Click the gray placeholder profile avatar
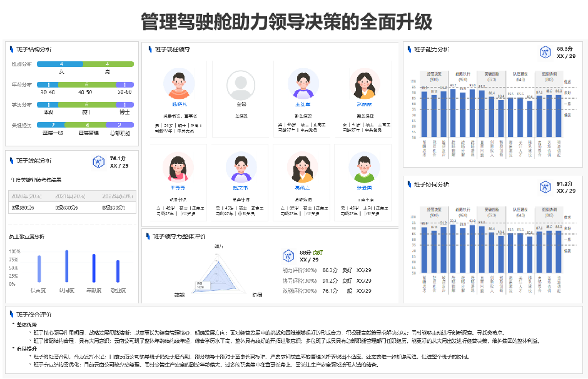 (x=240, y=82)
